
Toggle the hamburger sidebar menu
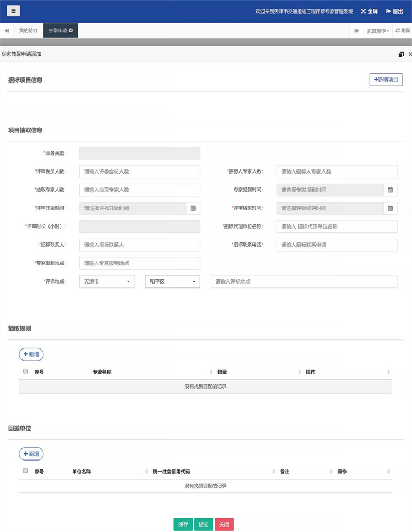13,11
